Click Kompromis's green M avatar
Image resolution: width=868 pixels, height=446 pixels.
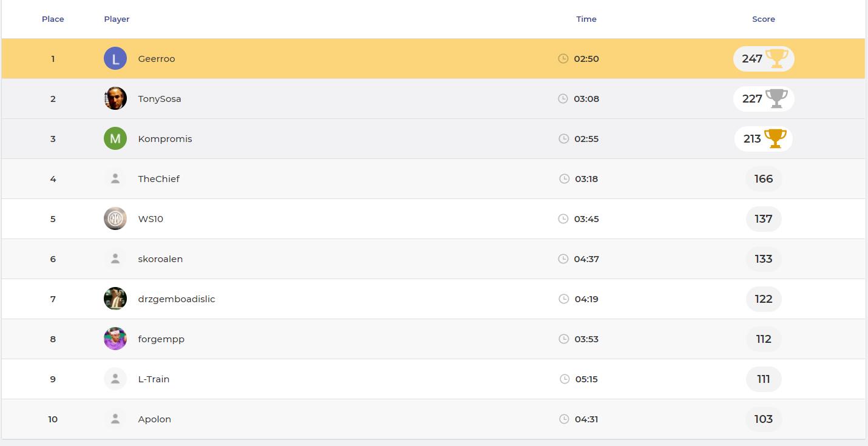coord(115,138)
